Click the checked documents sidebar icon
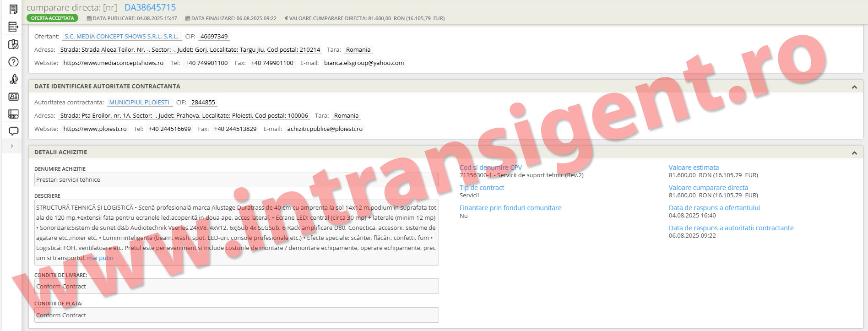Screen dimensions: 868x331 [x=13, y=44]
